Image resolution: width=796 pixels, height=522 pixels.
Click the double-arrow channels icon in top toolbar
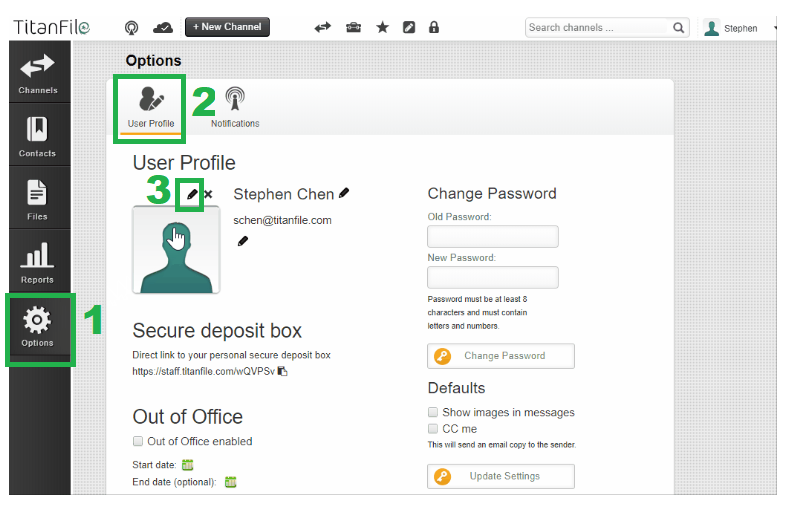pos(323,27)
